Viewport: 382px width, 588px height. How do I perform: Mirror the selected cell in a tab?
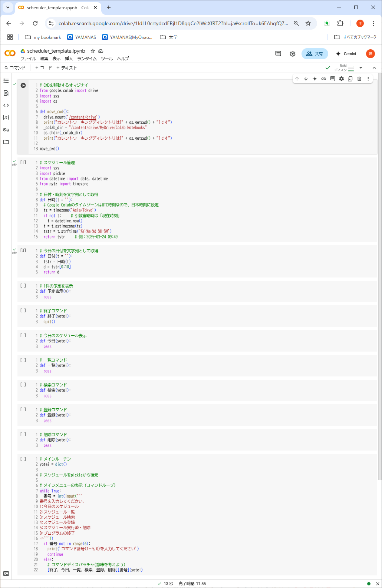pos(350,79)
